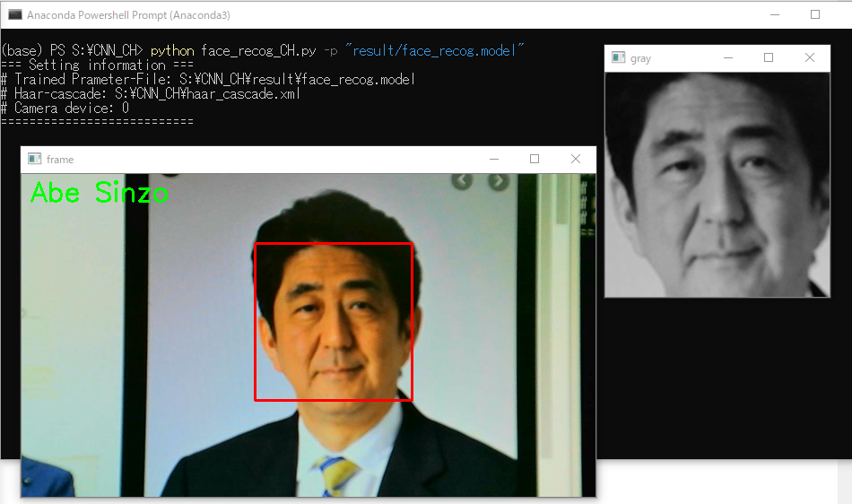Screen dimensions: 852x504
Task: Click the previous arrow in the frame video
Action: 462,180
